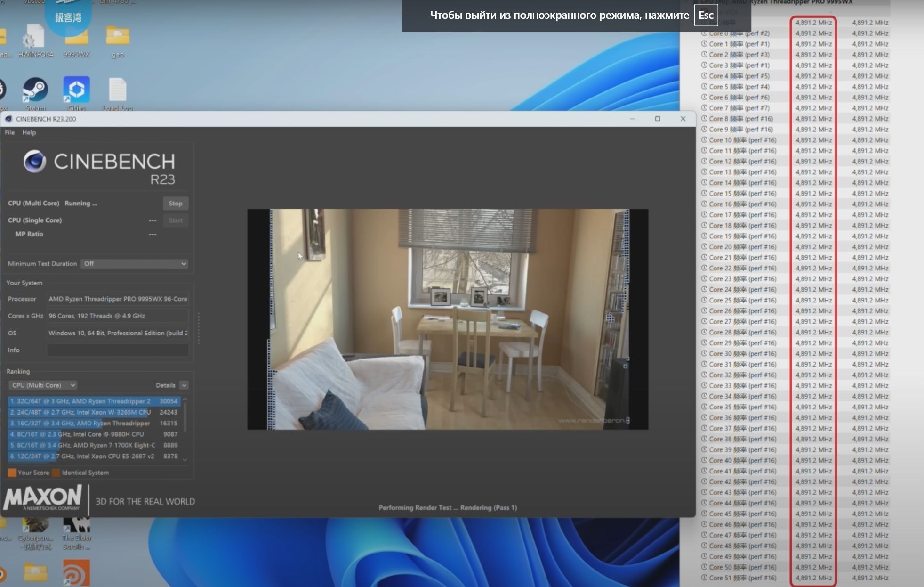Open the Minimum Test Duration dropdown
Viewport: 924px width, 587px height.
(x=135, y=264)
